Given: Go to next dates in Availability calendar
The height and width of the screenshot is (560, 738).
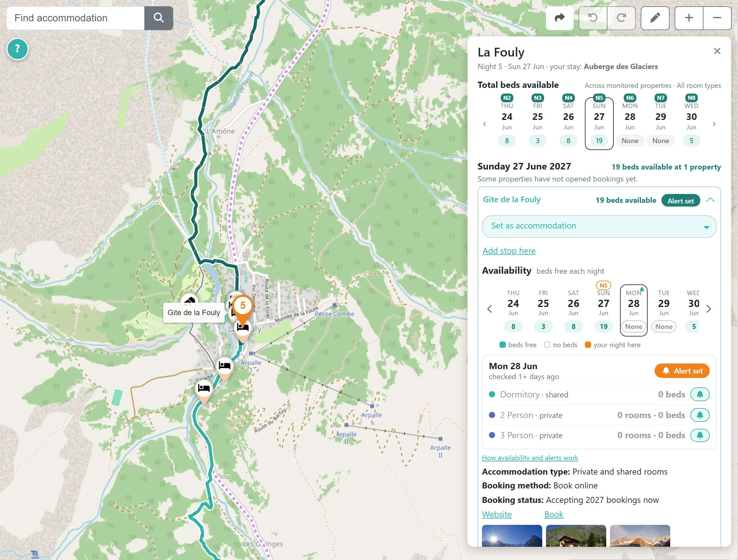Looking at the screenshot, I should [x=709, y=309].
